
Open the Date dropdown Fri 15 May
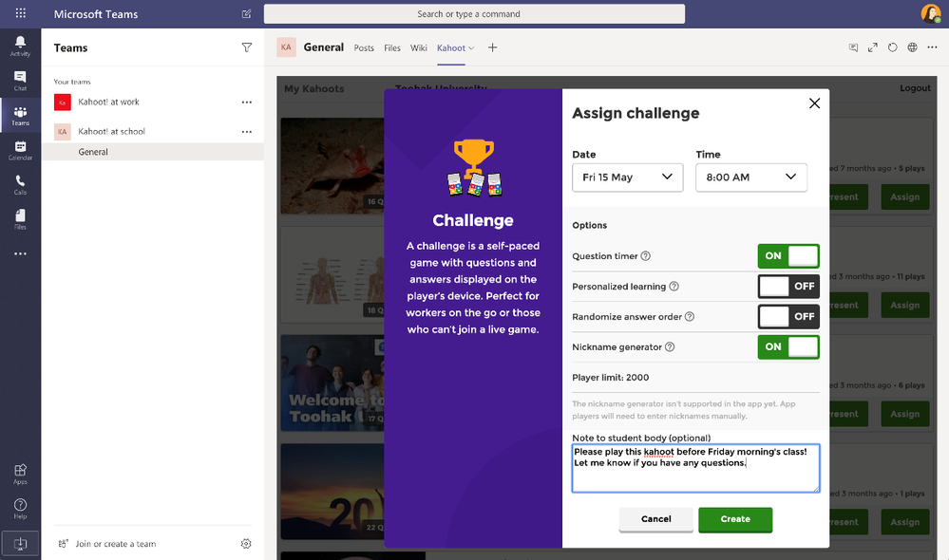[x=628, y=177]
